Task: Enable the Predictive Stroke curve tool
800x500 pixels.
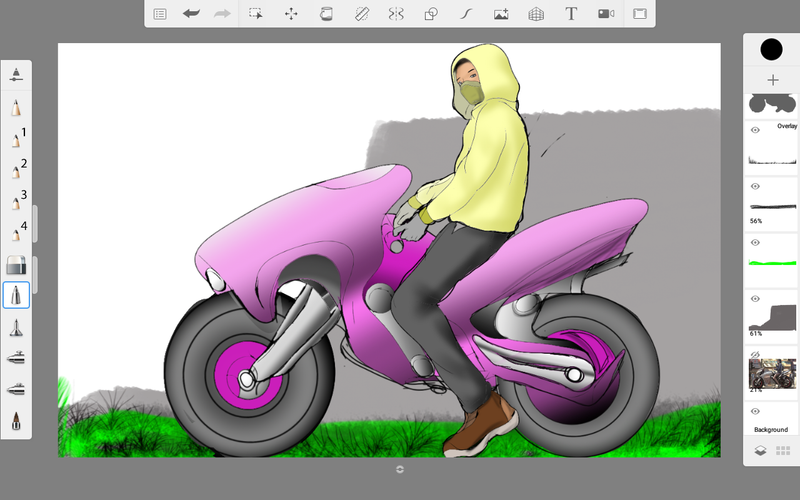Action: 466,14
